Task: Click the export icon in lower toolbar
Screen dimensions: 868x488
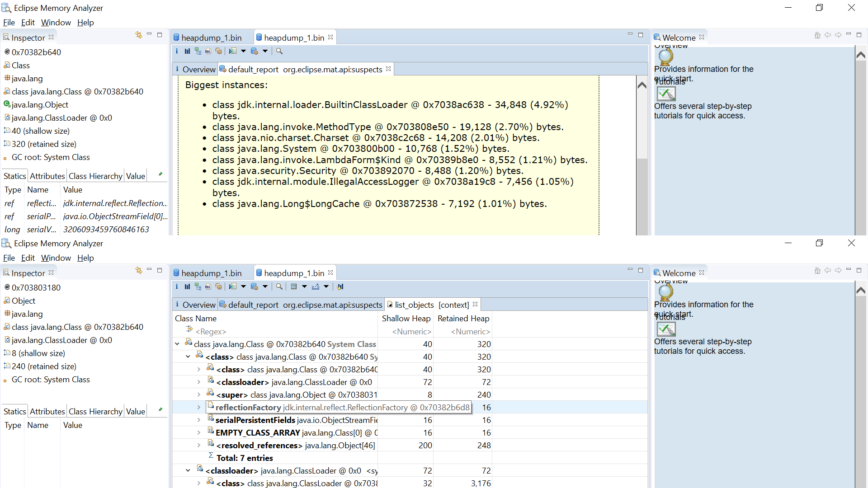Action: [316, 286]
